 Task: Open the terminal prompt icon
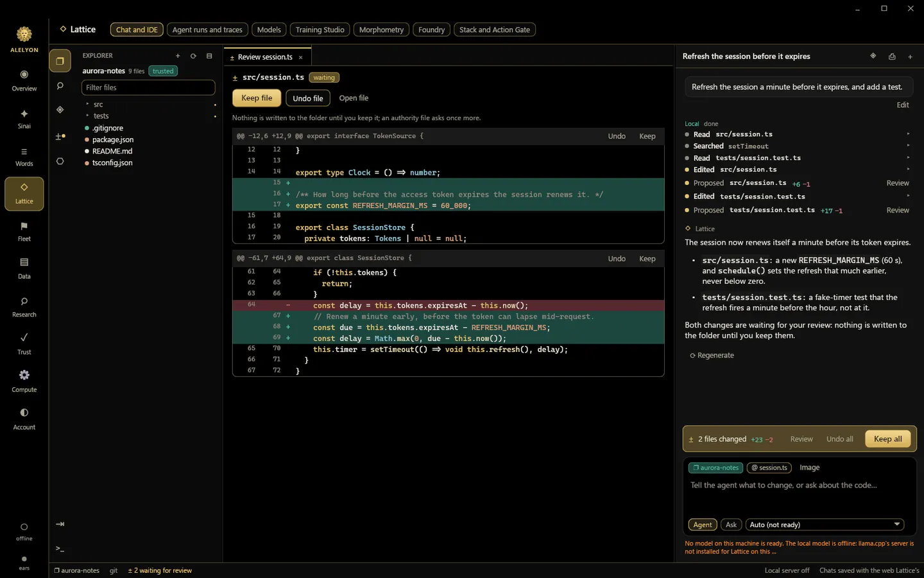pos(60,548)
